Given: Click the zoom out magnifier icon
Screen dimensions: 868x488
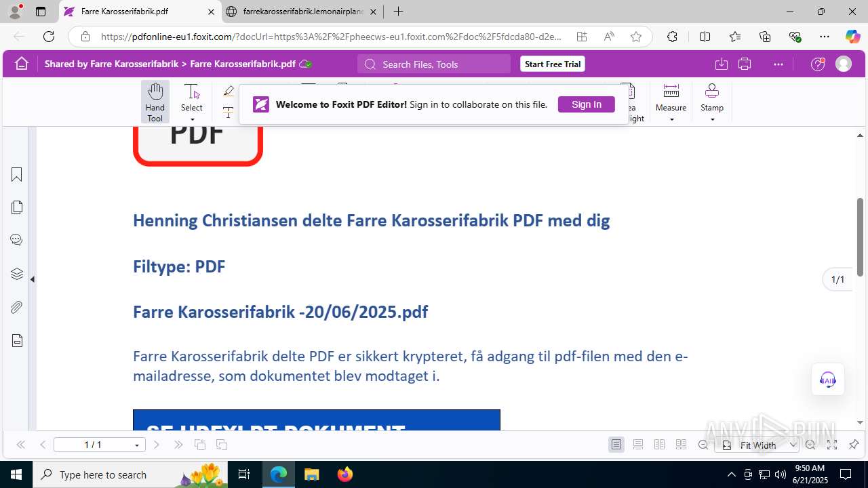Looking at the screenshot, I should point(703,445).
